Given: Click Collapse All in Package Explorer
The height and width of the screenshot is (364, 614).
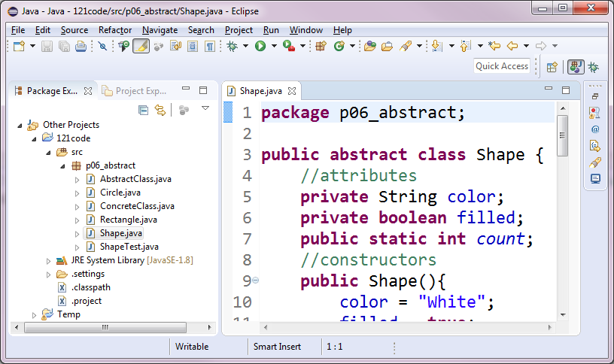Looking at the screenshot, I should 143,111.
